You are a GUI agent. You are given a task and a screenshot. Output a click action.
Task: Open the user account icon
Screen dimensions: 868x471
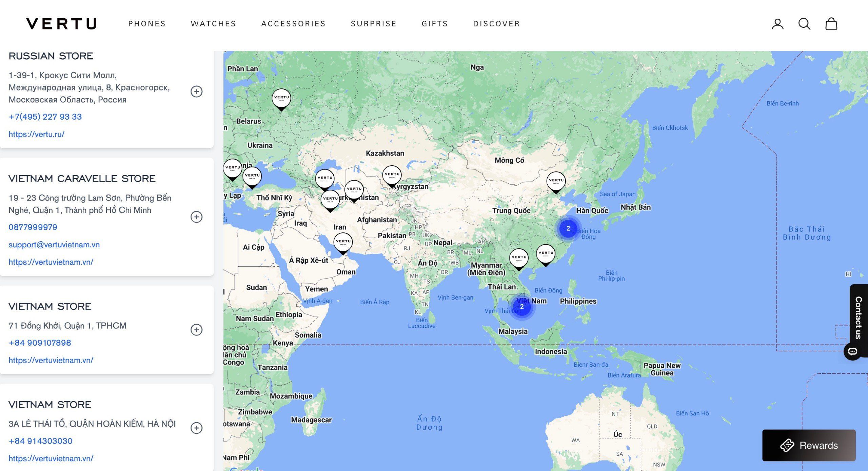[777, 24]
